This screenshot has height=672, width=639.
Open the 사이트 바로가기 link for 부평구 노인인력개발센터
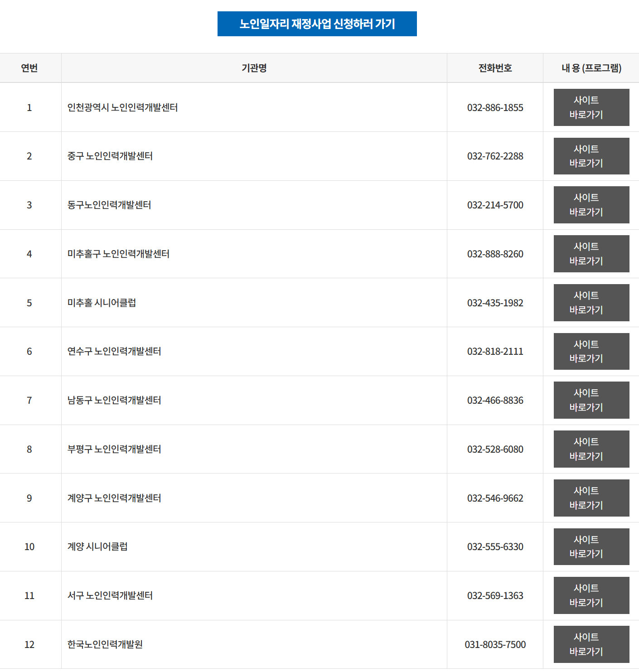pyautogui.click(x=591, y=449)
